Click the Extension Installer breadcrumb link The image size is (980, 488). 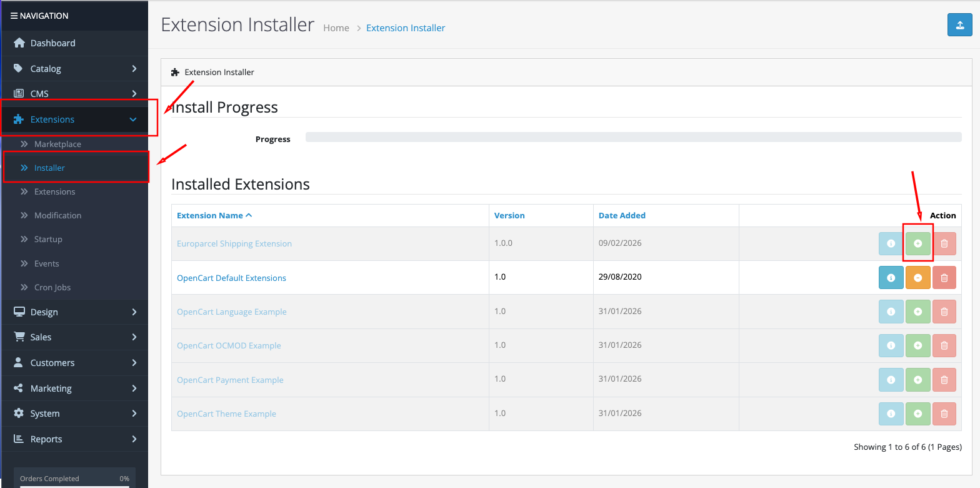(x=406, y=28)
